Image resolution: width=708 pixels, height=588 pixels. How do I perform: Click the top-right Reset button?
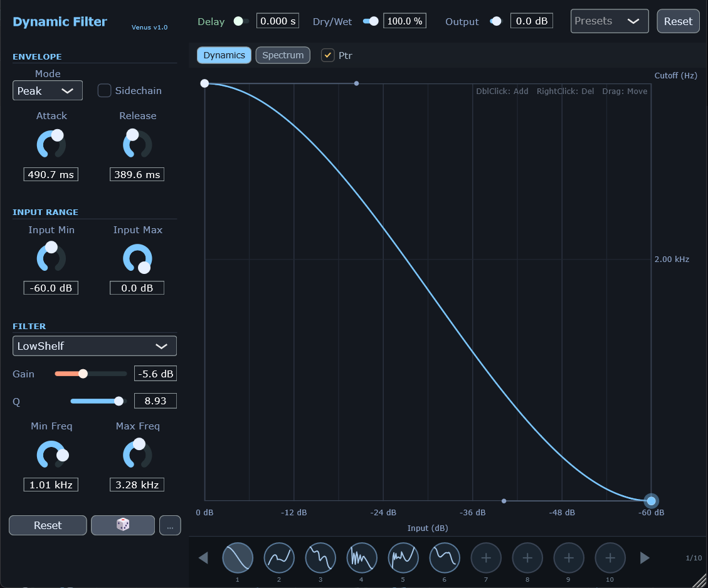pyautogui.click(x=678, y=21)
